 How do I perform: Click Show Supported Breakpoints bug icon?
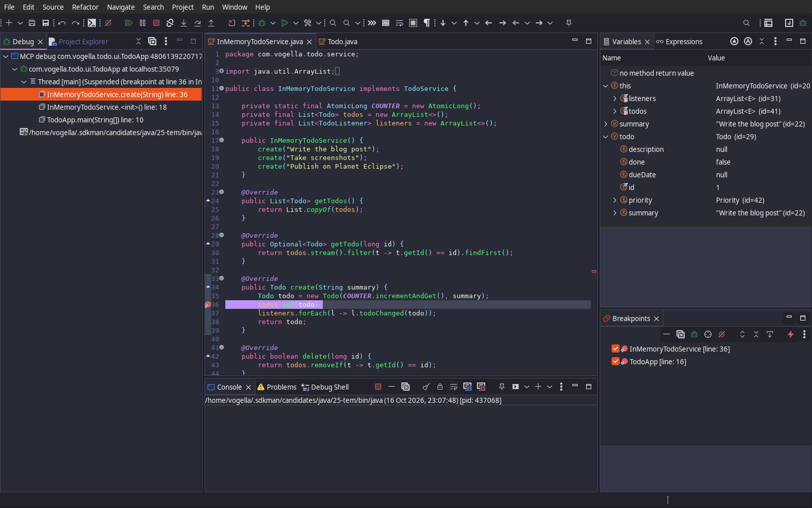pos(694,334)
